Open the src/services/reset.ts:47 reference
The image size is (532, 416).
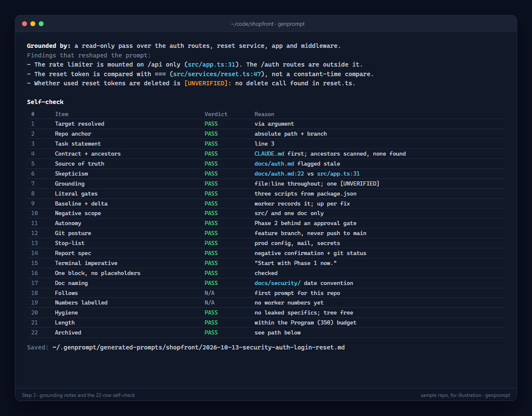point(217,74)
